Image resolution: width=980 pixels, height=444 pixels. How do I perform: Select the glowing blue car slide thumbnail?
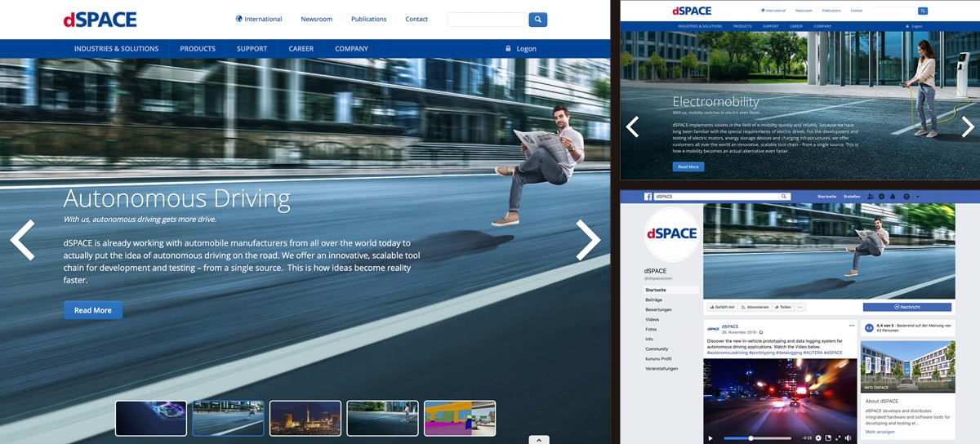point(150,418)
